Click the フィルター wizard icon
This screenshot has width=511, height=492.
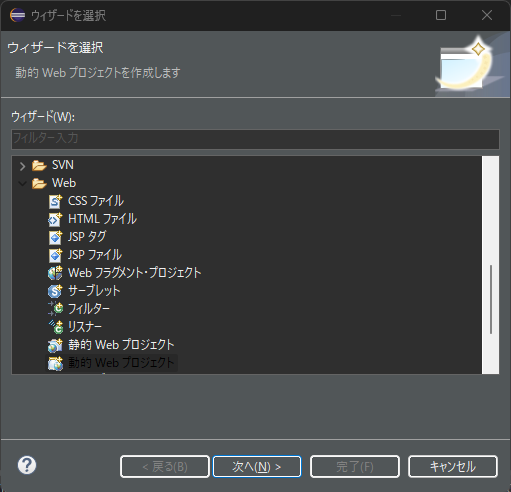tap(55, 309)
